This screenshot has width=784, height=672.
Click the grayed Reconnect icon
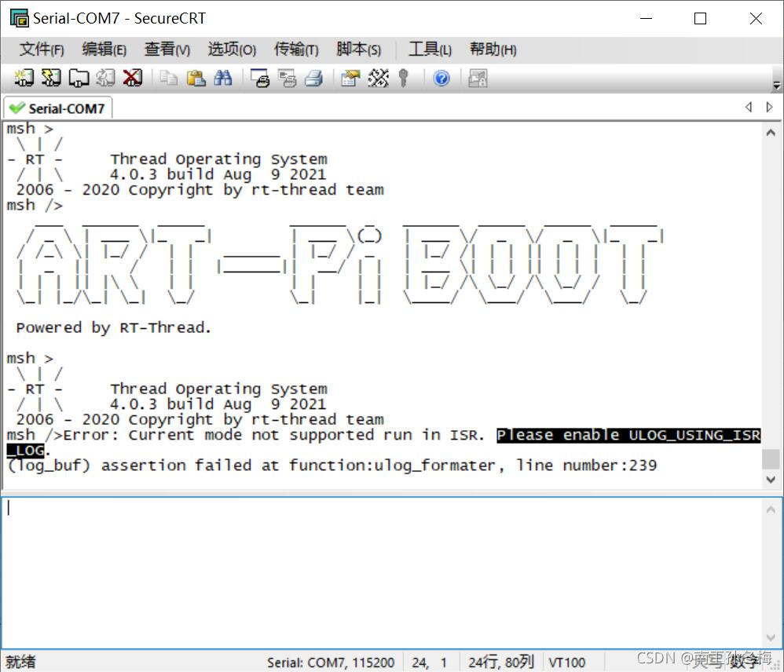click(x=105, y=78)
